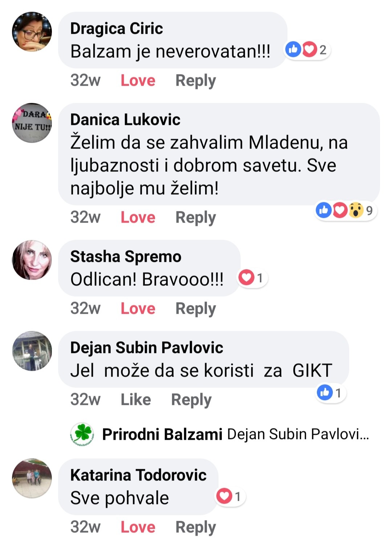Toggle Love on Dragica Ciric's comment
Screen dimensions: 392x548
click(x=138, y=80)
